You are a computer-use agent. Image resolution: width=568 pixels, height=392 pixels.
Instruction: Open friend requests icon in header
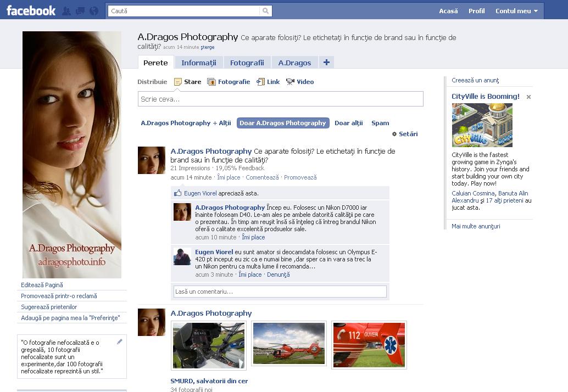coord(66,11)
